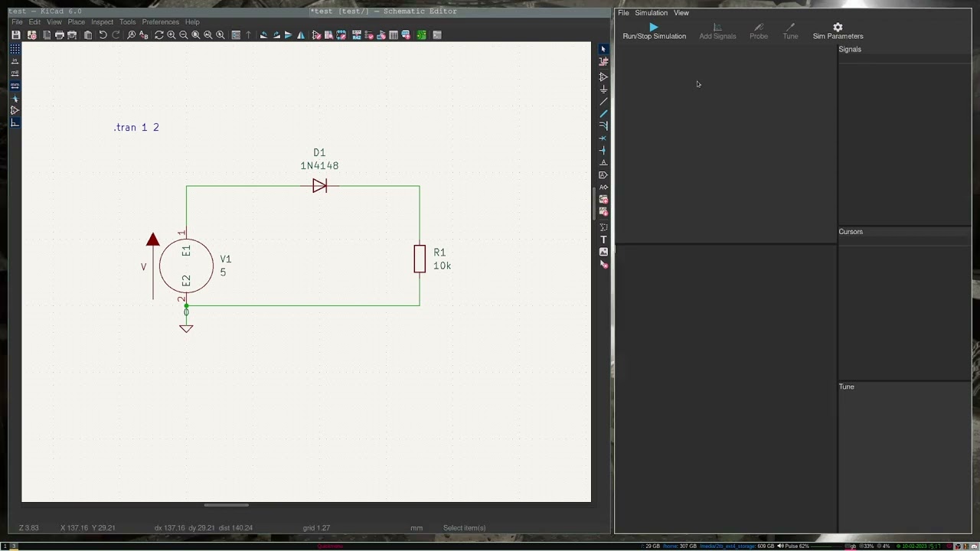
Task: Open the Symbol Editor icon
Action: click(x=316, y=35)
